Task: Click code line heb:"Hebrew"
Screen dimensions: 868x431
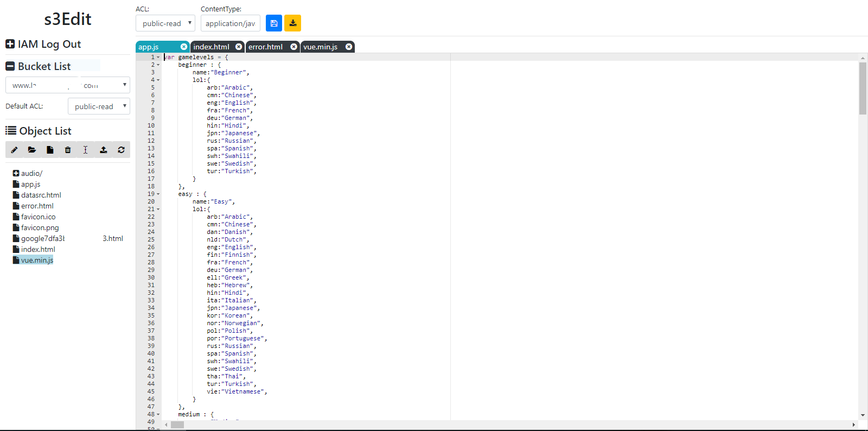Action: click(x=230, y=285)
